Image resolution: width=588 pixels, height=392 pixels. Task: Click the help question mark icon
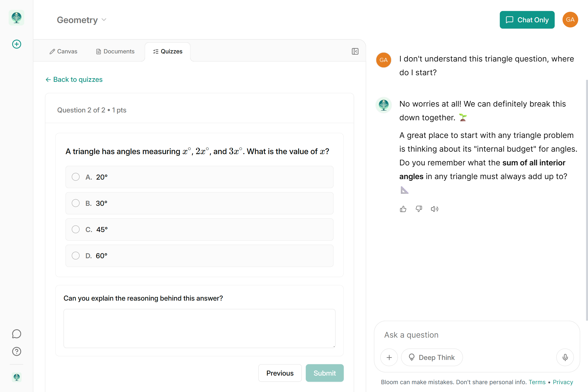coord(16,352)
